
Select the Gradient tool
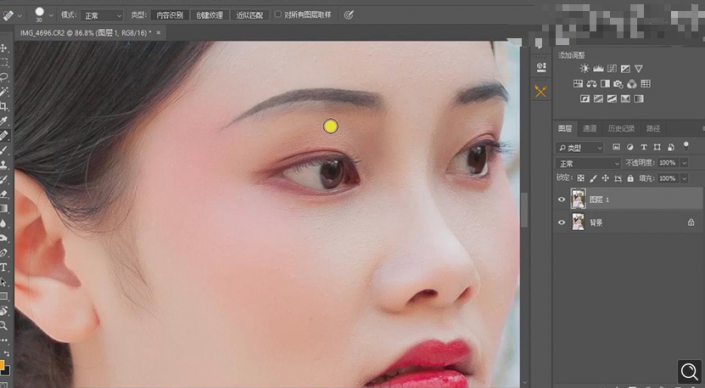click(4, 209)
